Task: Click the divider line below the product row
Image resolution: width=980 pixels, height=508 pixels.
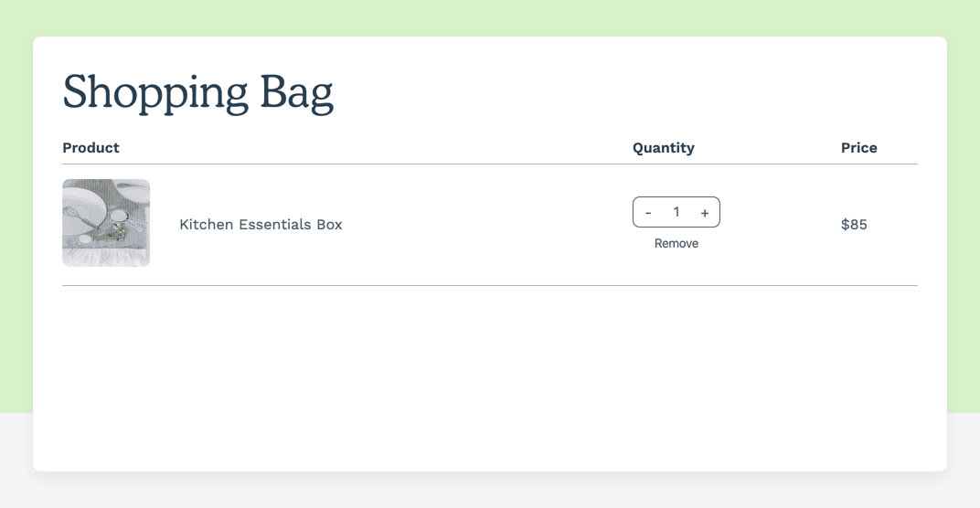Action: coord(490,285)
